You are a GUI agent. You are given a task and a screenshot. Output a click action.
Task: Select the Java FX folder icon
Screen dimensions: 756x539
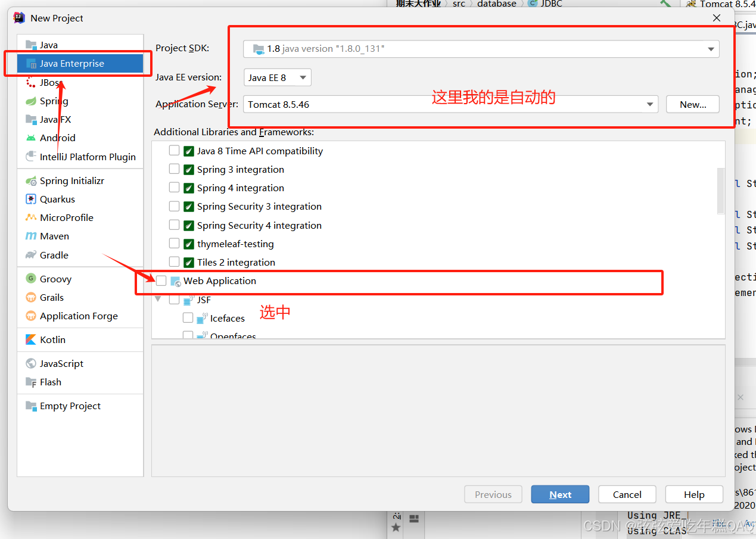[31, 120]
